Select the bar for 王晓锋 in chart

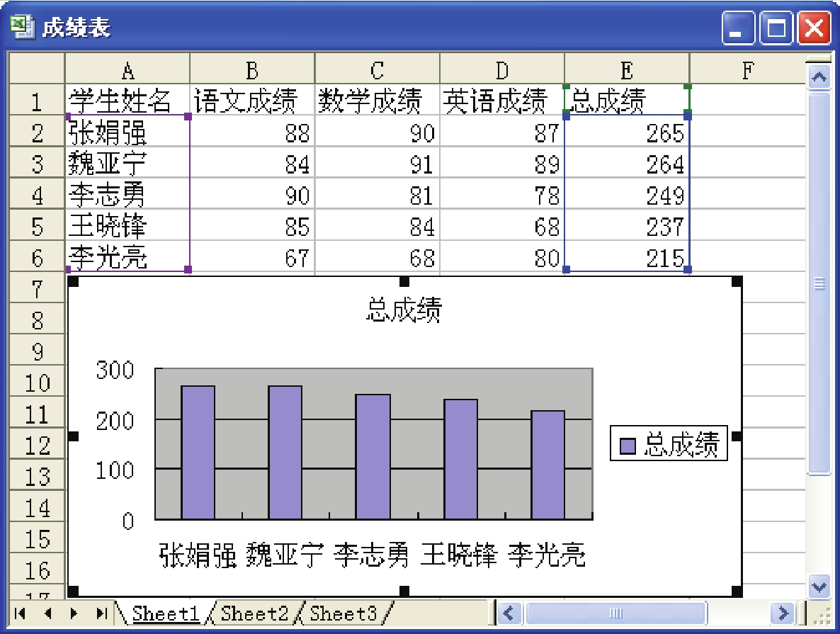[x=460, y=460]
